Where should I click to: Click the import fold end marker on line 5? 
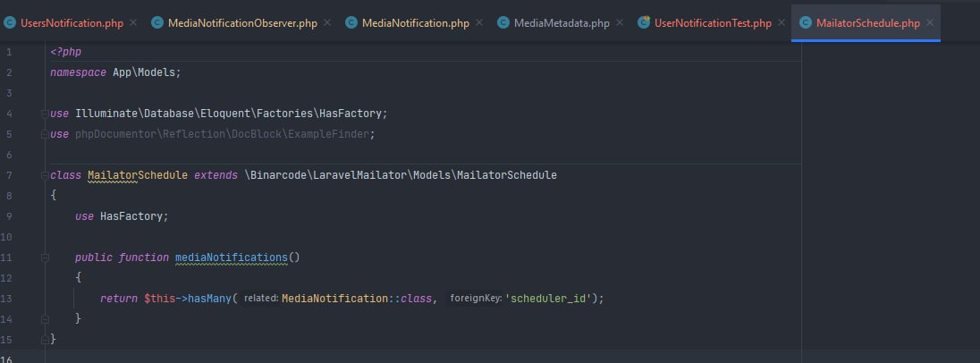tap(45, 134)
